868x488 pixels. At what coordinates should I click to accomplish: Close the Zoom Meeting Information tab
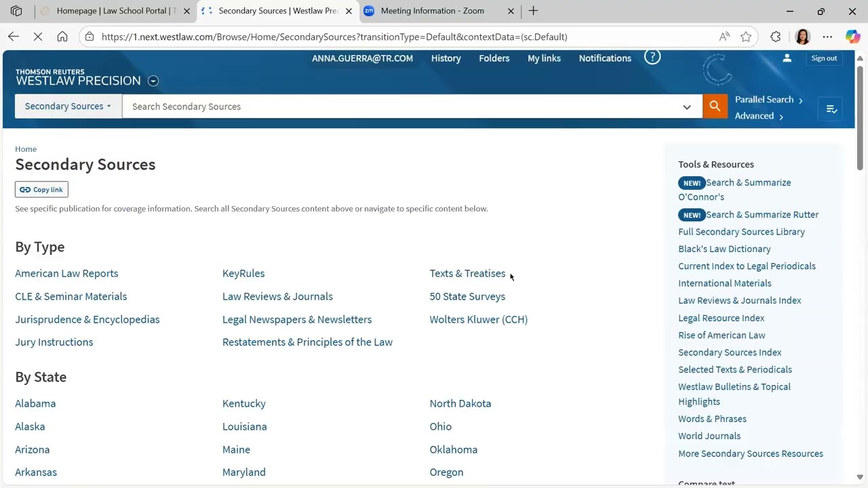511,11
